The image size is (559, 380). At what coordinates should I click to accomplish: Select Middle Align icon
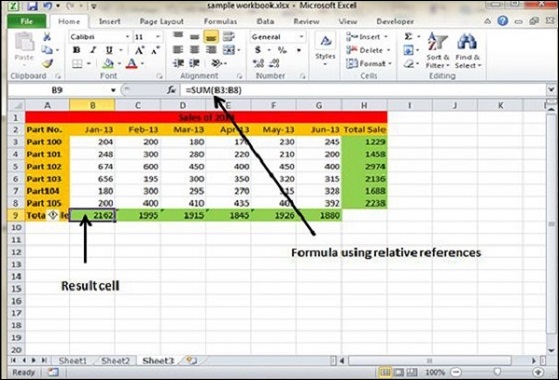(194, 36)
